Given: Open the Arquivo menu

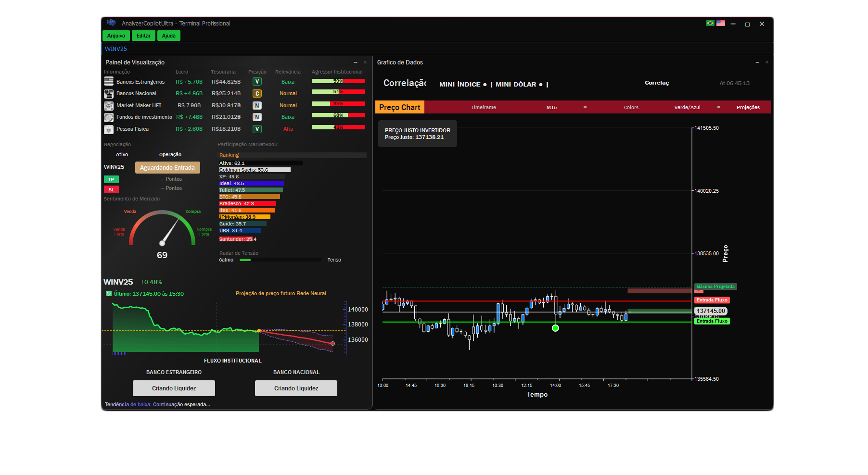Looking at the screenshot, I should click(x=115, y=35).
